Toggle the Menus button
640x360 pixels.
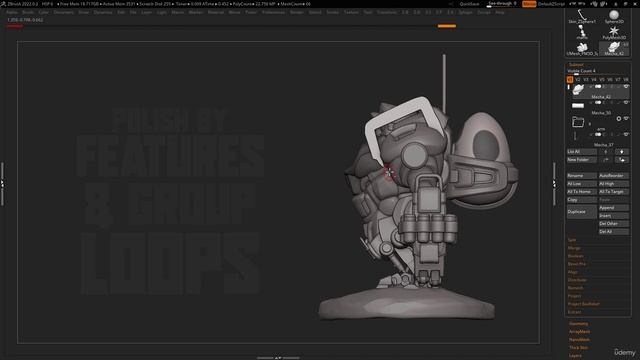pos(529,4)
